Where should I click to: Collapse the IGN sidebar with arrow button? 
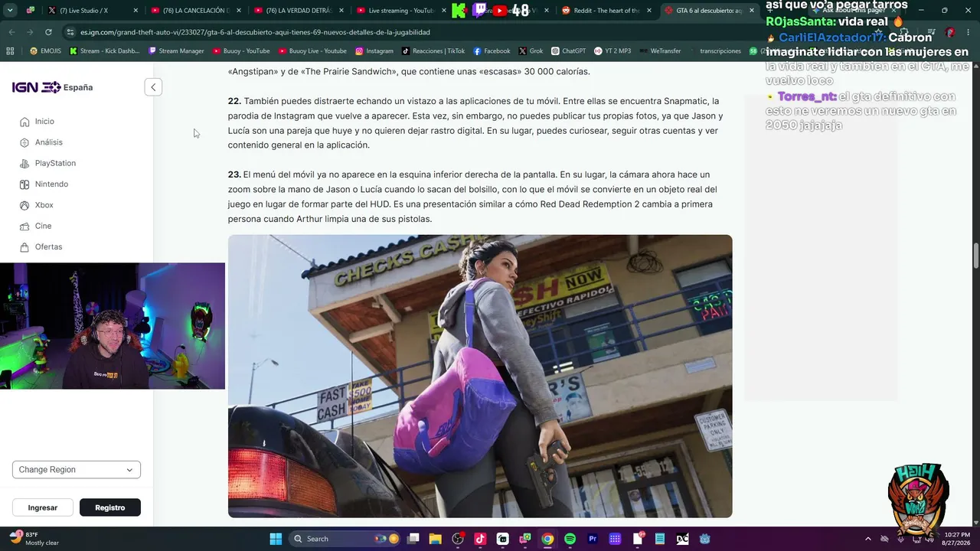click(153, 87)
